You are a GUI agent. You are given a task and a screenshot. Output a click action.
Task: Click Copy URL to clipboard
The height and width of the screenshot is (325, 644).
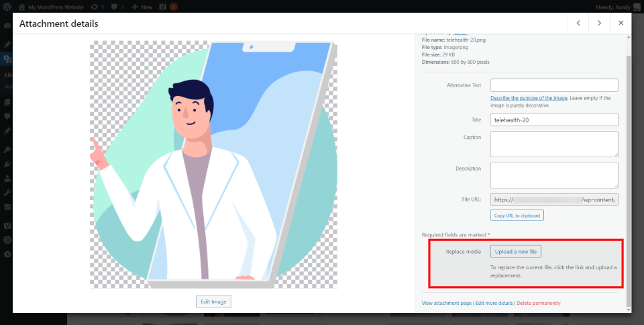coord(517,216)
